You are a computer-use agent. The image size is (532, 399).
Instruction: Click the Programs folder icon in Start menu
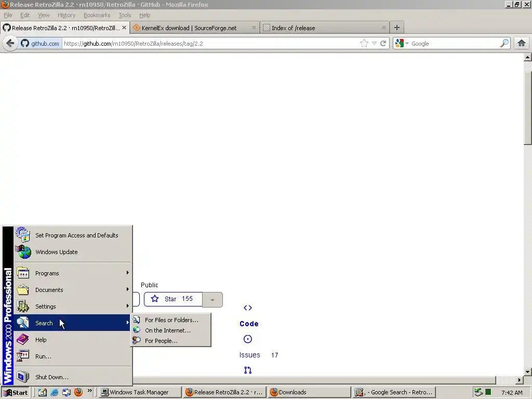[23, 273]
